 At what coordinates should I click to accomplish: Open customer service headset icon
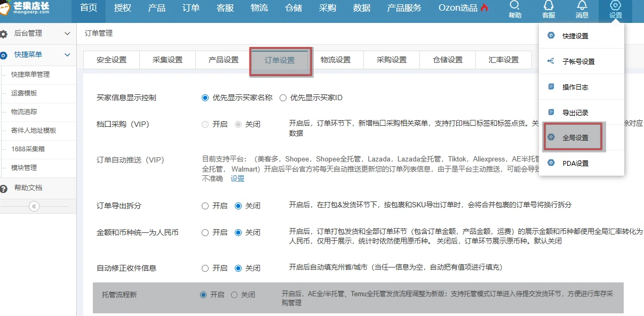point(548,6)
